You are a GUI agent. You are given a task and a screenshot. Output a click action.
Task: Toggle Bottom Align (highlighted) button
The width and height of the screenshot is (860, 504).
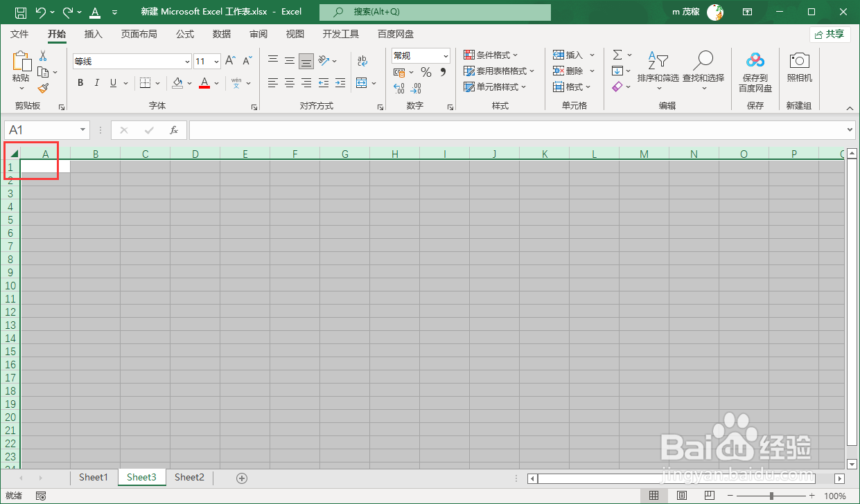pos(306,62)
